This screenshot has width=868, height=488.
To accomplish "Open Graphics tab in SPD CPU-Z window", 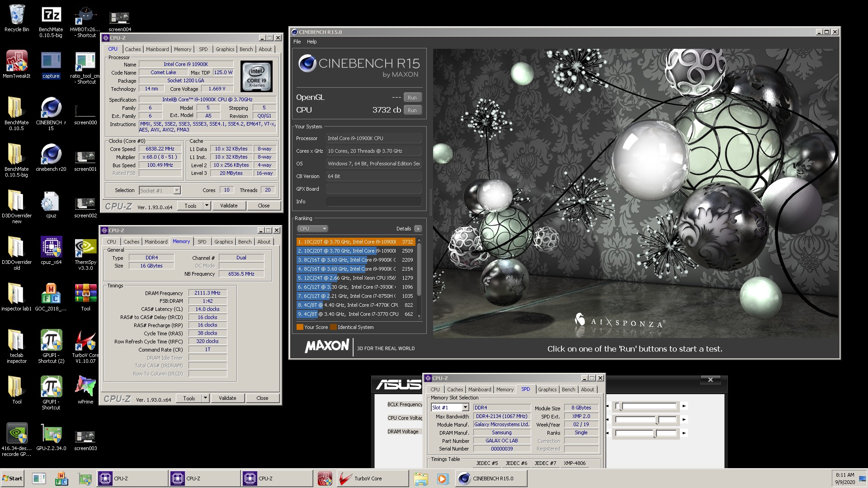I will pos(547,389).
